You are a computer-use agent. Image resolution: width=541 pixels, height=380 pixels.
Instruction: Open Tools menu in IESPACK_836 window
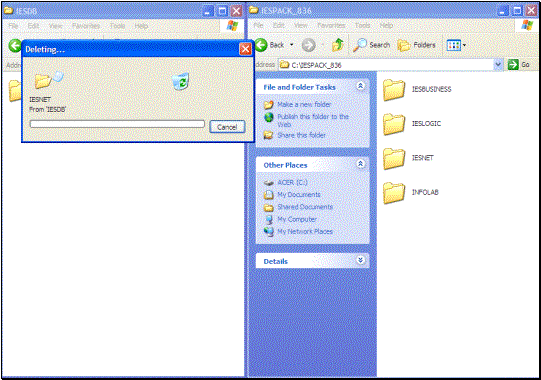[x=362, y=25]
